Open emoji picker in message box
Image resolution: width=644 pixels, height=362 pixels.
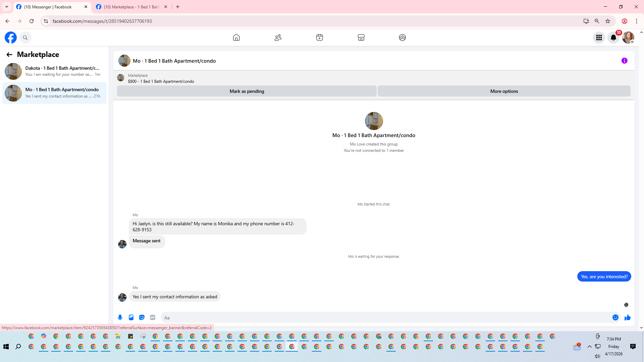[615, 317]
